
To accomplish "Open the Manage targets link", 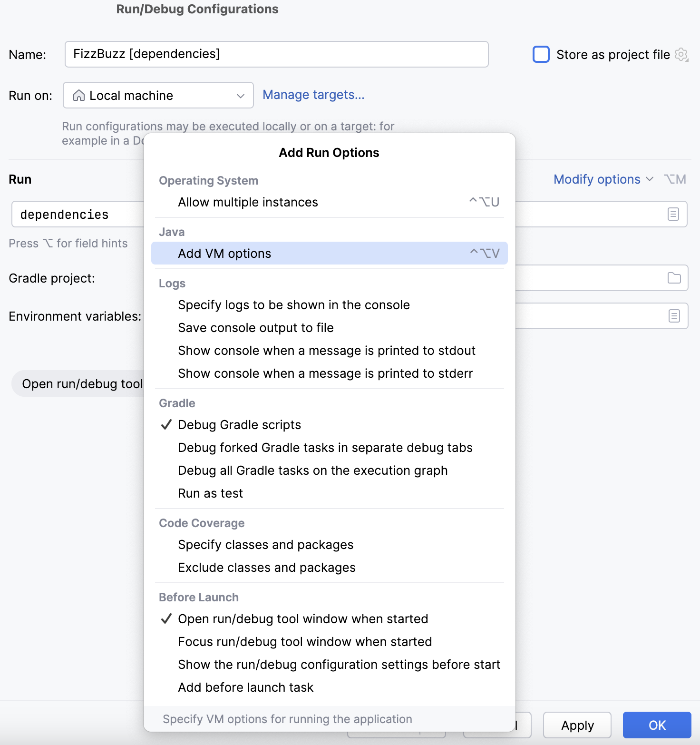I will [313, 95].
